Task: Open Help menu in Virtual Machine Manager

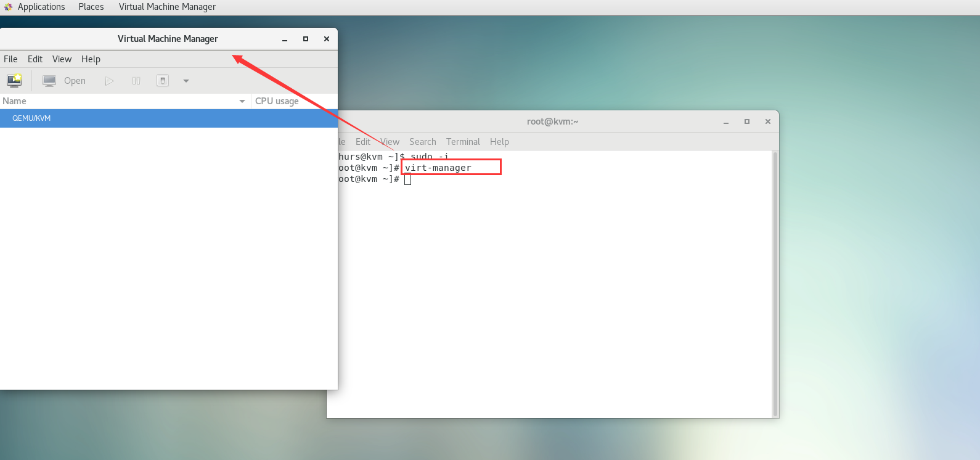Action: pos(91,59)
